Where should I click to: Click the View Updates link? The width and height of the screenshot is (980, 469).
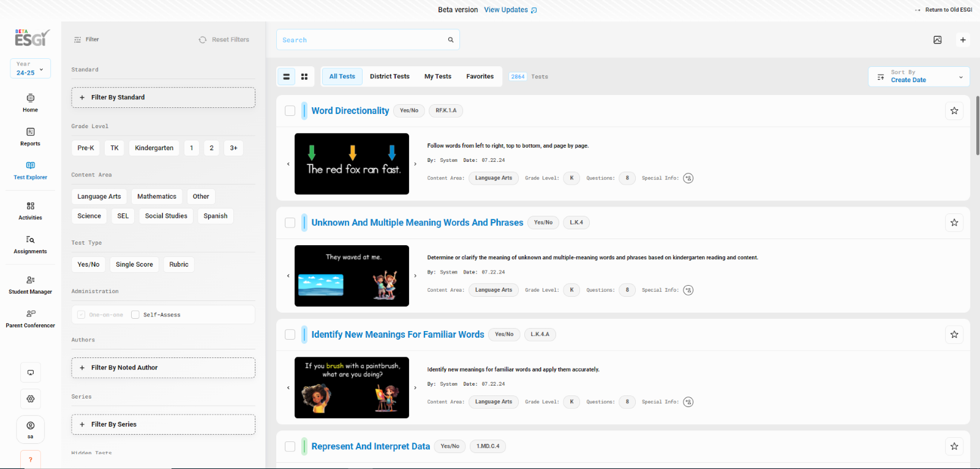pyautogui.click(x=510, y=10)
